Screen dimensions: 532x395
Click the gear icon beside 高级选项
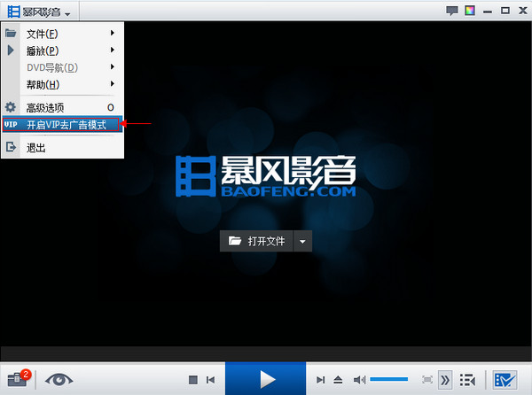click(x=11, y=107)
